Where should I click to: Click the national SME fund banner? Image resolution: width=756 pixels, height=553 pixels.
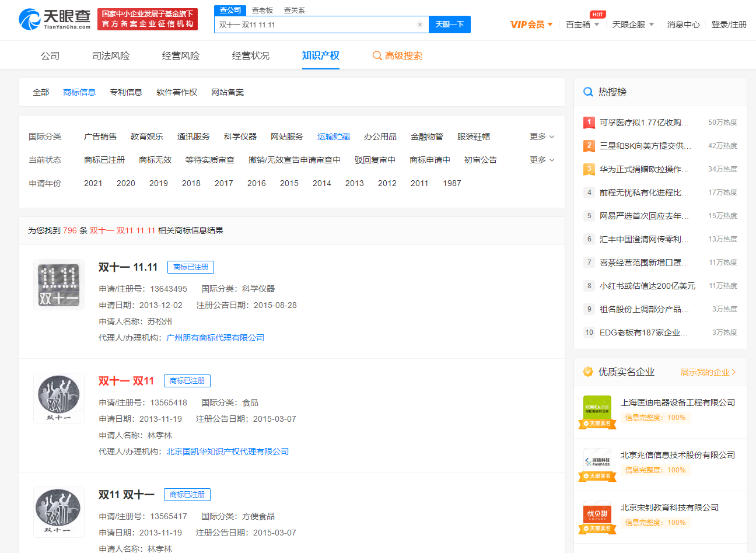click(x=148, y=19)
